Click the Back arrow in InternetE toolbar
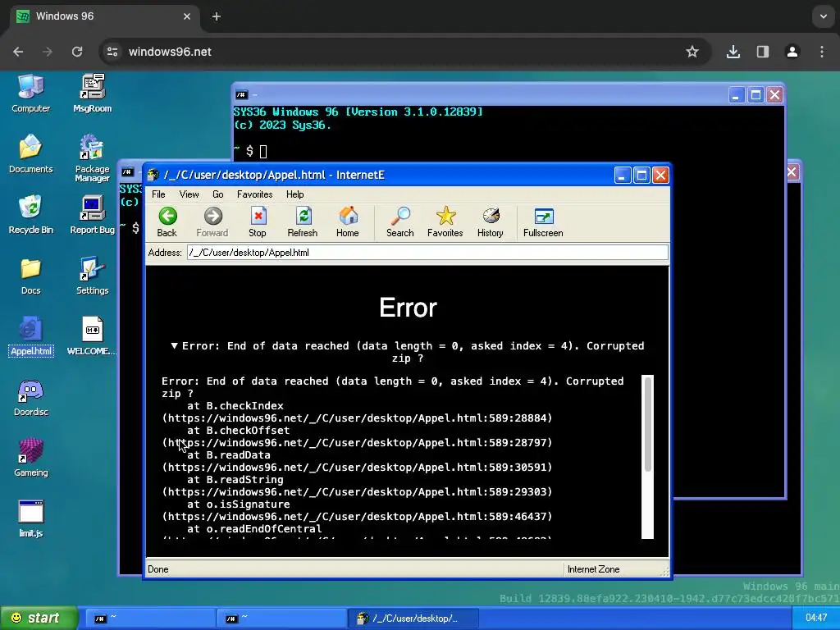The height and width of the screenshot is (630, 840). [x=167, y=221]
